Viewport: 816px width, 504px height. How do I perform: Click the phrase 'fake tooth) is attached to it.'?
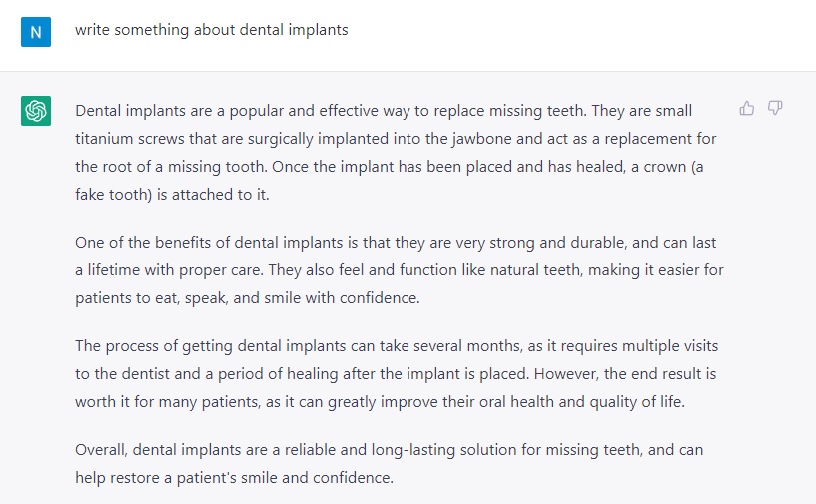172,195
